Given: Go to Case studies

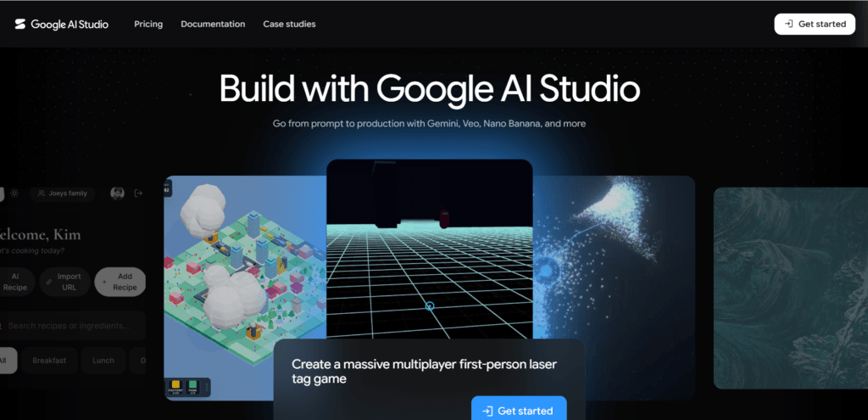Looking at the screenshot, I should [290, 25].
